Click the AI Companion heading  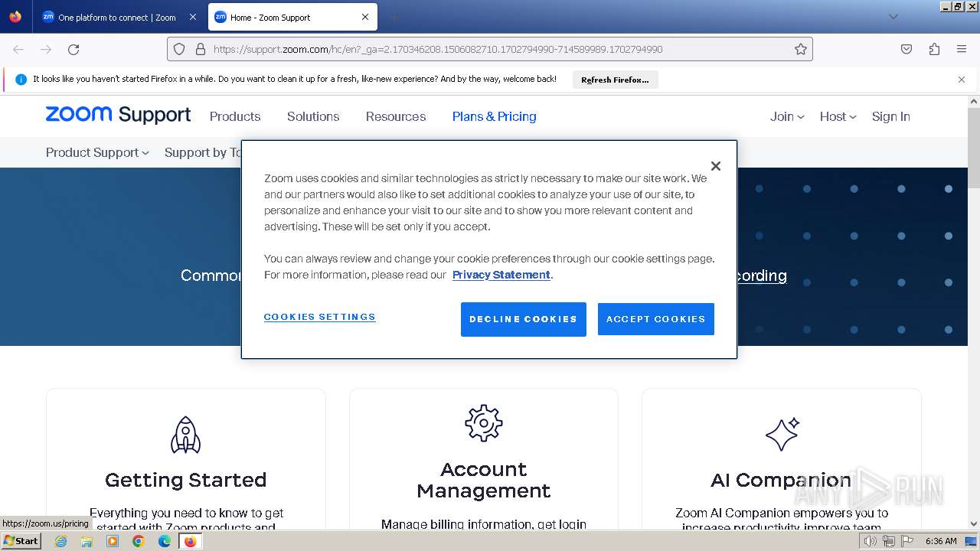(781, 480)
